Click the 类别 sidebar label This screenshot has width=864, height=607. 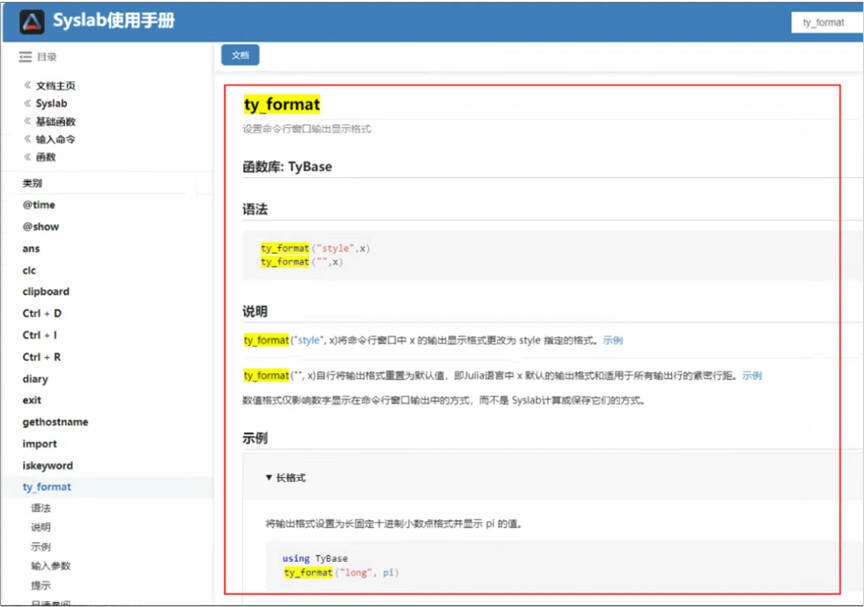[32, 183]
